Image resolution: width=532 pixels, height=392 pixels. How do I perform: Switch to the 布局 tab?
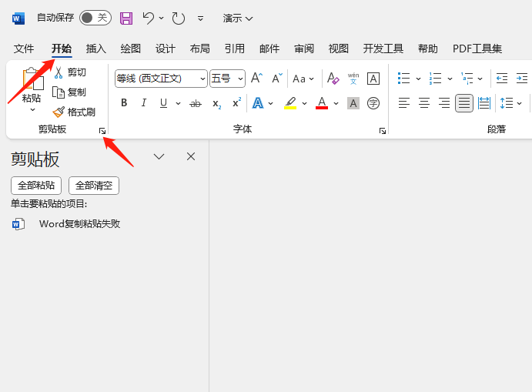200,49
